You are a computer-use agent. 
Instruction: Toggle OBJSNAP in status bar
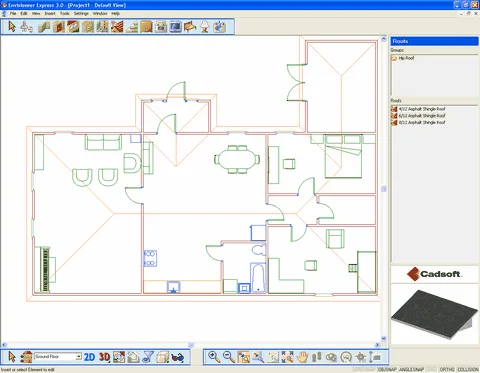tap(388, 369)
